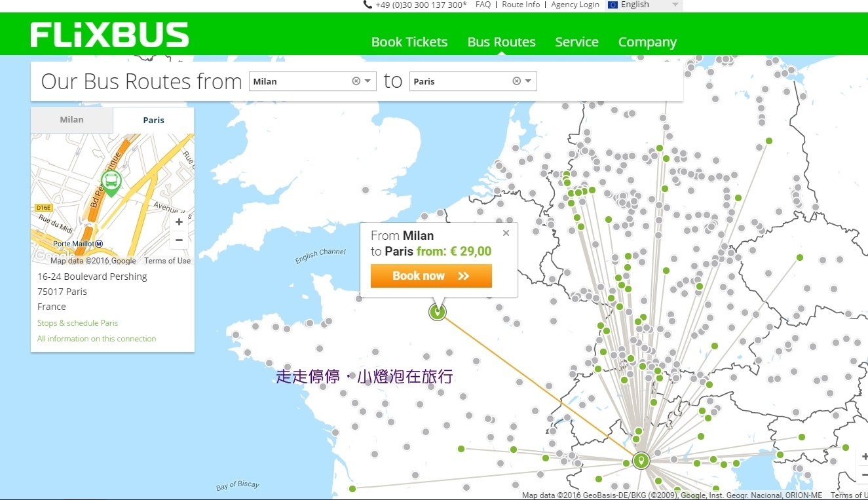This screenshot has height=500, width=868.
Task: Open the Route Info link
Action: click(521, 5)
